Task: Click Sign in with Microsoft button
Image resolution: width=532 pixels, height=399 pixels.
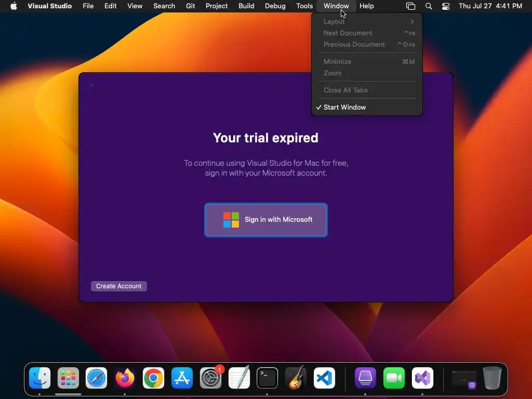Action: 265,220
